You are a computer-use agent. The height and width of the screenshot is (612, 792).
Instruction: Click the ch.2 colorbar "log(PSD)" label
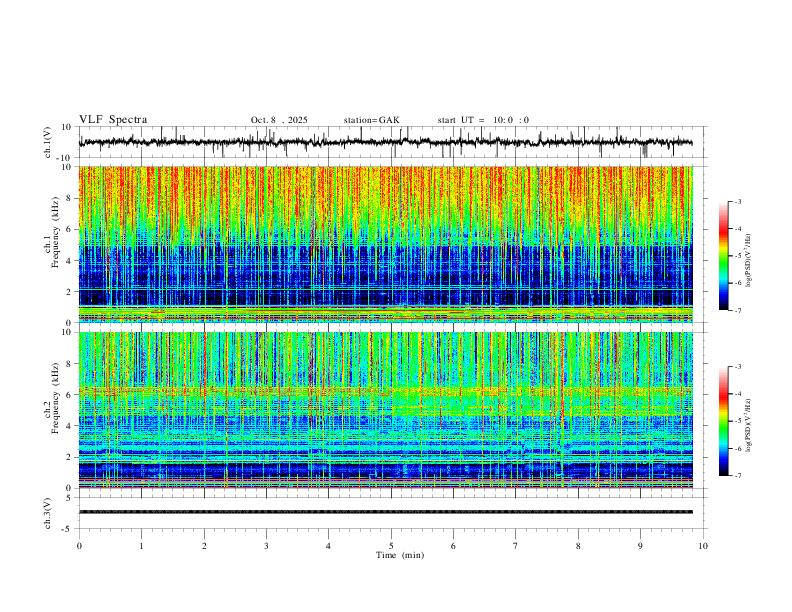coord(749,425)
